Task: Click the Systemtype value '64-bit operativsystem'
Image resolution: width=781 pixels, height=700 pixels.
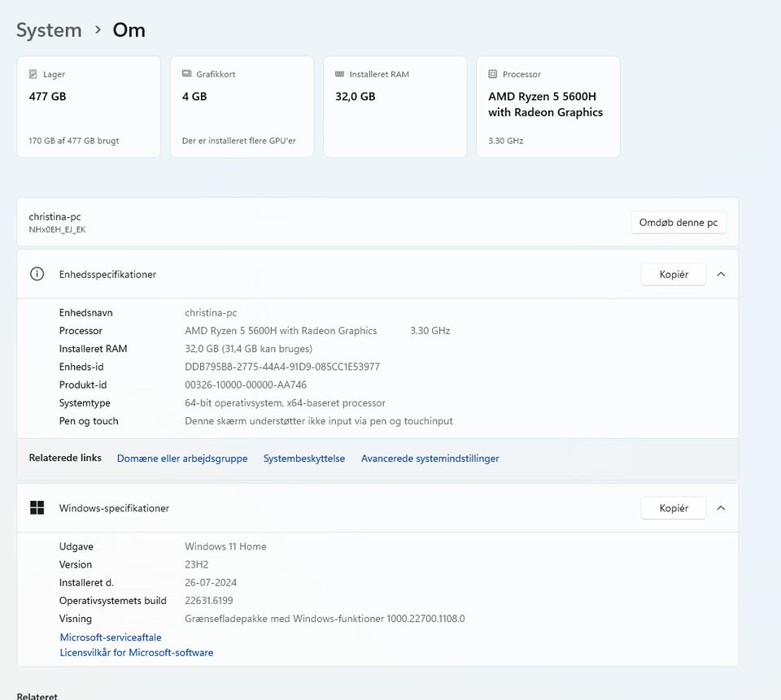Action: (x=285, y=402)
